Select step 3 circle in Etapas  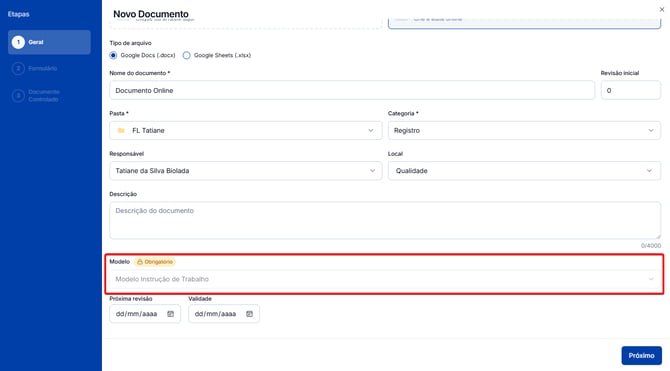click(x=18, y=95)
